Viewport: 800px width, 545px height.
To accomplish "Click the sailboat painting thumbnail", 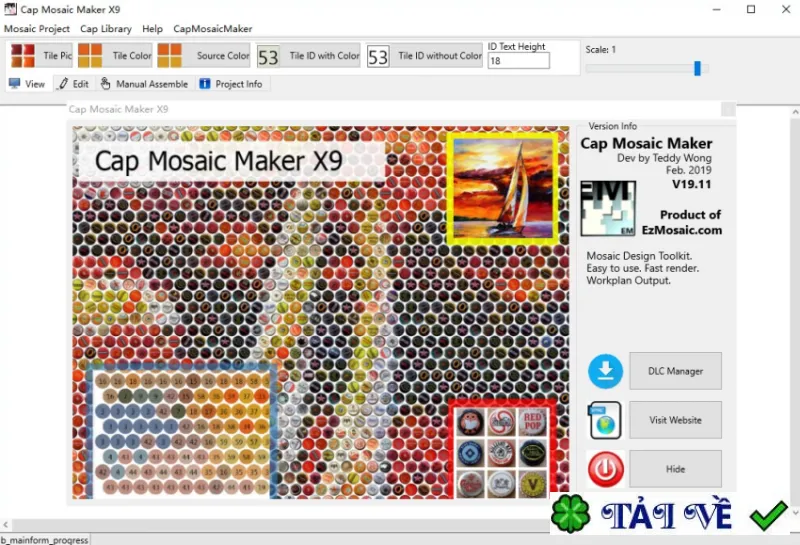I will (x=503, y=188).
